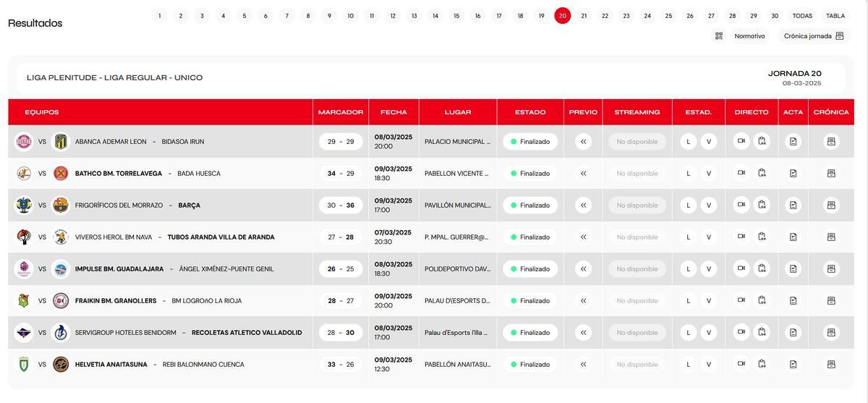Click the Abanca Ademar Leon team crest

(x=24, y=142)
